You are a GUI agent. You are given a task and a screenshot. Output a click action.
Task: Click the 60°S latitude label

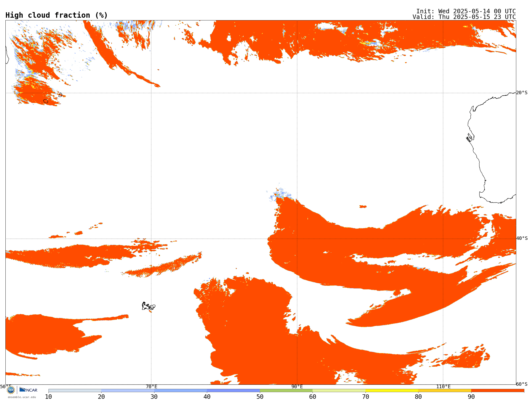(x=522, y=384)
